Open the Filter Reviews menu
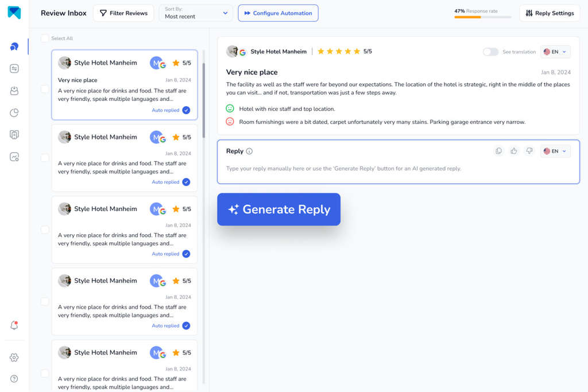This screenshot has width=588, height=392. 123,13
